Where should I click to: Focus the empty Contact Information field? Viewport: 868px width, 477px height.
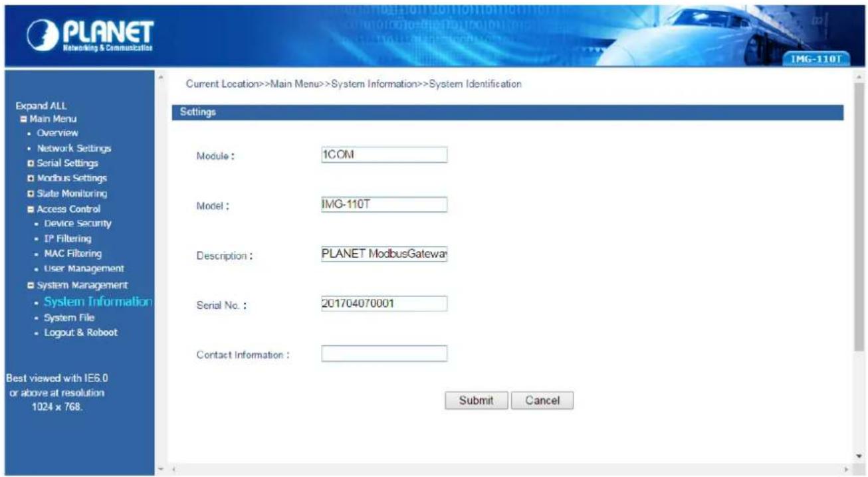[384, 353]
